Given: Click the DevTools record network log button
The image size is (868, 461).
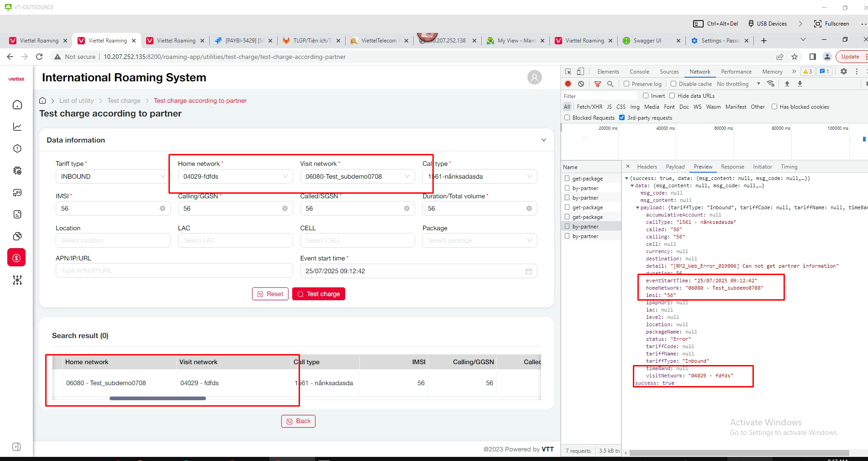Looking at the screenshot, I should click(x=568, y=84).
